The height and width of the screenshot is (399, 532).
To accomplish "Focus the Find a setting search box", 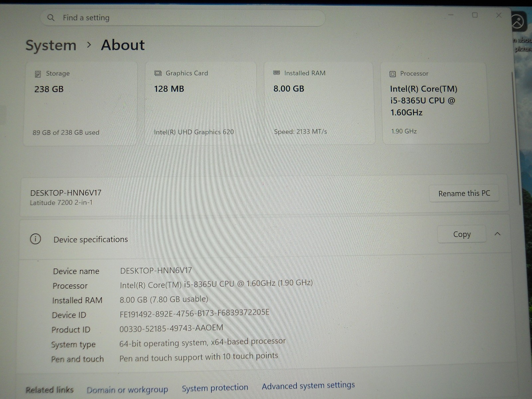I will 183,18.
